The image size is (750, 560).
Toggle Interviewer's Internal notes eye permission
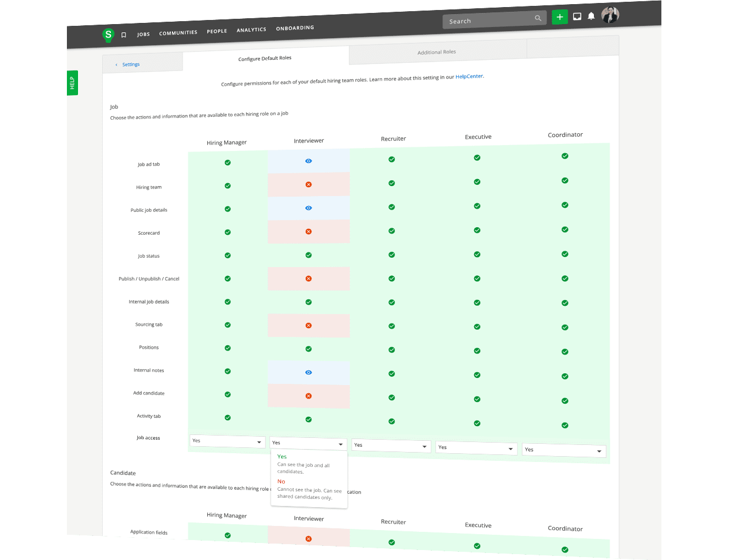[309, 372]
